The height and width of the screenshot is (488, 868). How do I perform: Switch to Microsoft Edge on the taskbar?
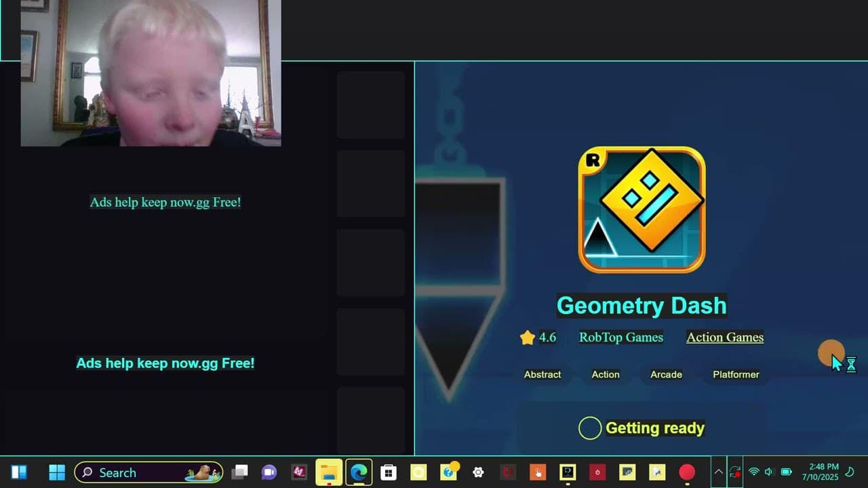(x=359, y=472)
